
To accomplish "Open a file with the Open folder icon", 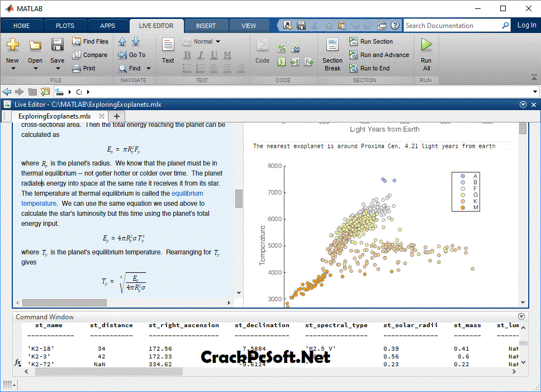I will tap(35, 45).
